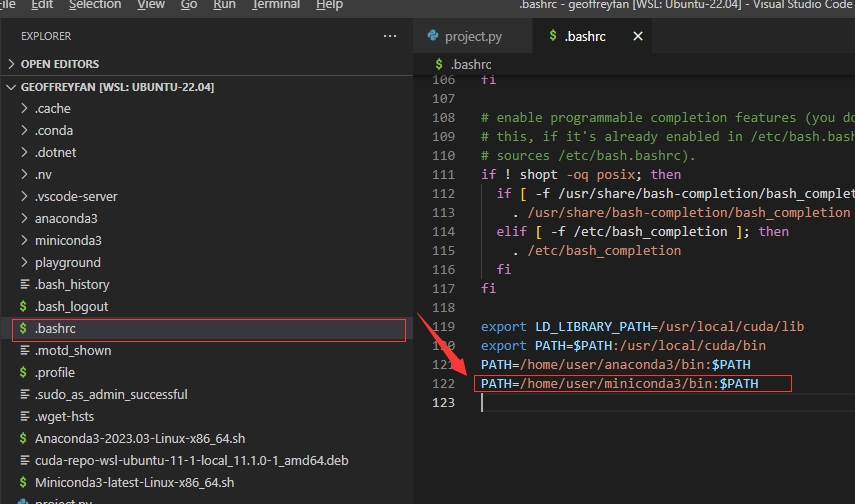Click the list icon next to .bash_history

pyautogui.click(x=23, y=284)
